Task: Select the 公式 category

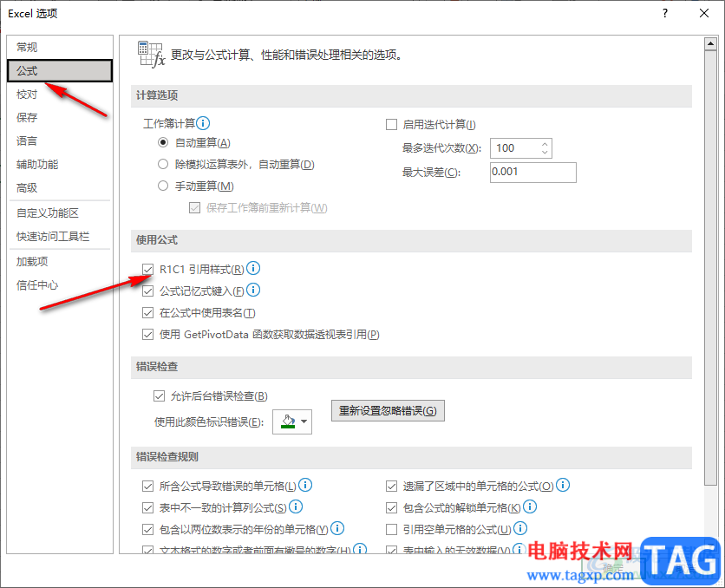Action: coord(60,71)
